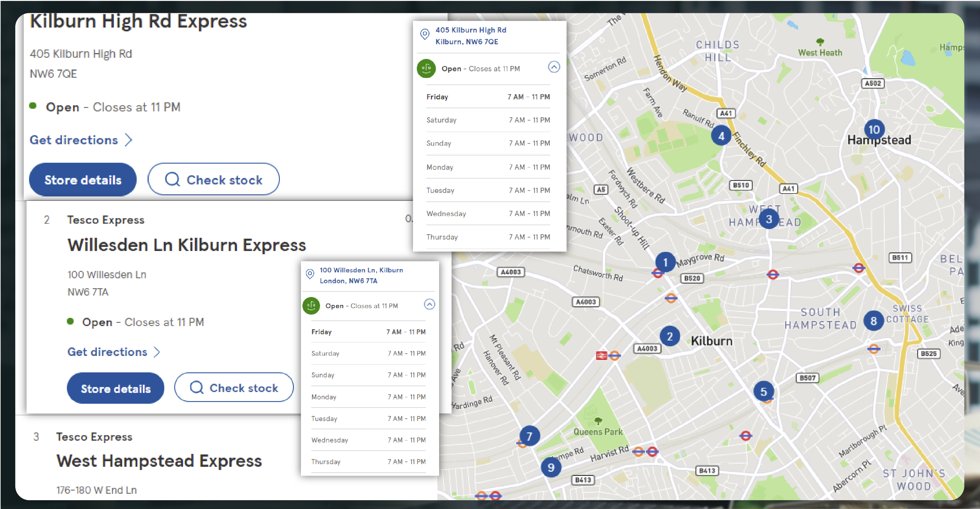
Task: Click map marker number 2 near Kilburn
Action: tap(670, 336)
